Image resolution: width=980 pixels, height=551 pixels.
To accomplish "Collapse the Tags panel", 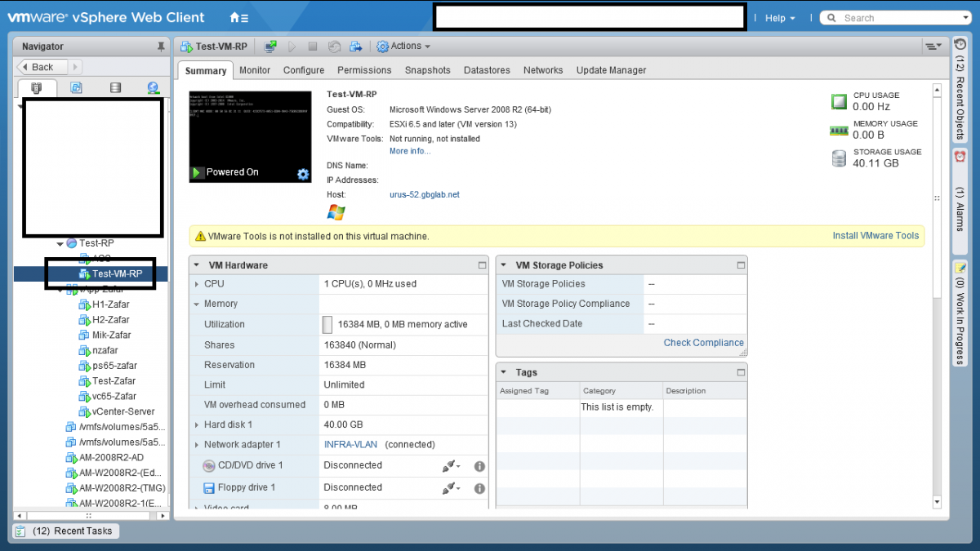I will (504, 372).
